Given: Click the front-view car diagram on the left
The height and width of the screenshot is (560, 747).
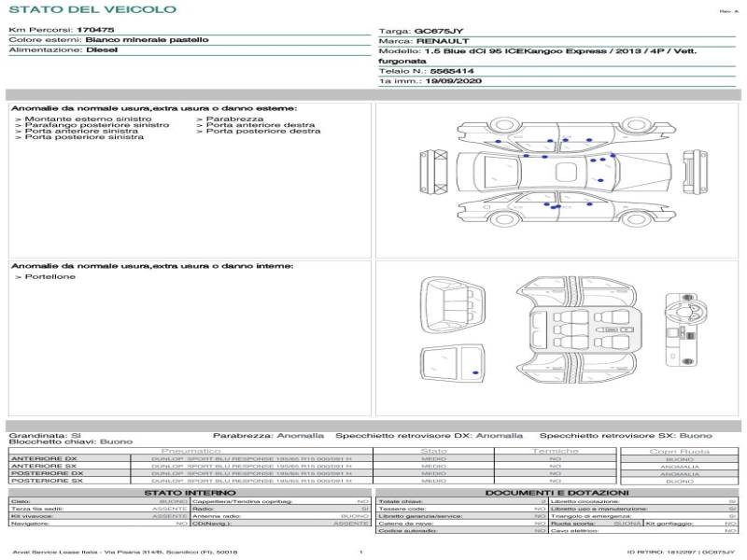Looking at the screenshot, I should coord(433,172).
